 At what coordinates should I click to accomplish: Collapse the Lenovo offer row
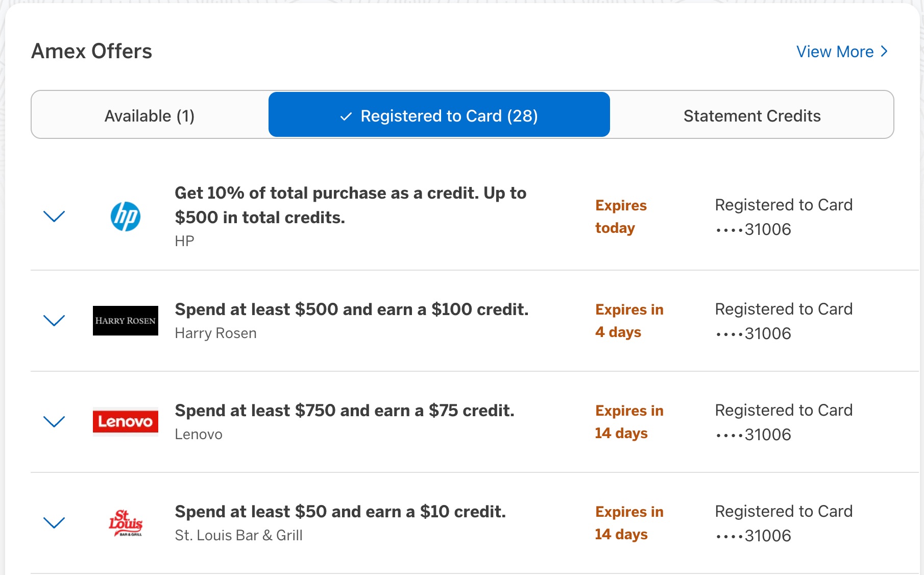pos(54,422)
